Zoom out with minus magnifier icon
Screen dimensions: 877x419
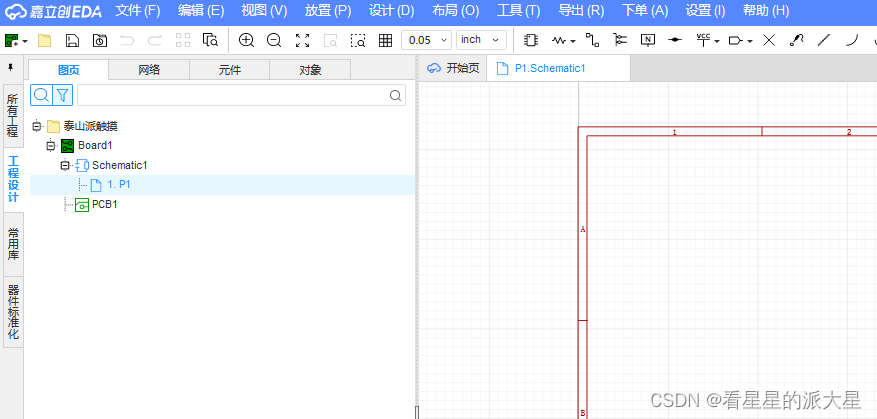coord(274,40)
